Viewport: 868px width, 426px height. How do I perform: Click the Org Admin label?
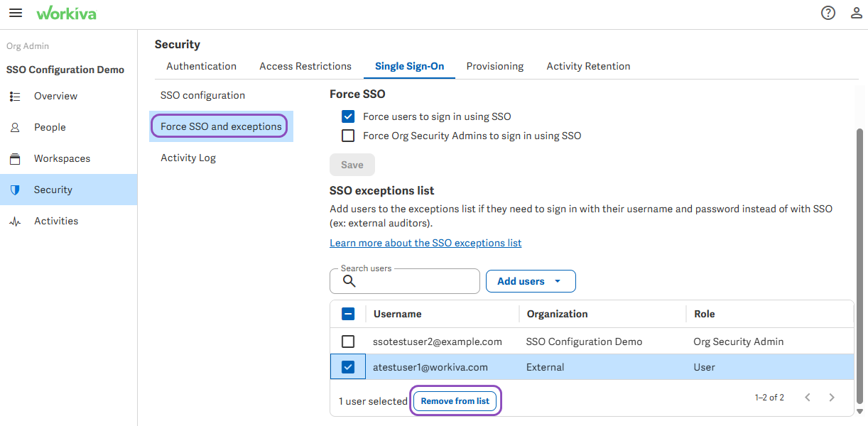(x=28, y=46)
